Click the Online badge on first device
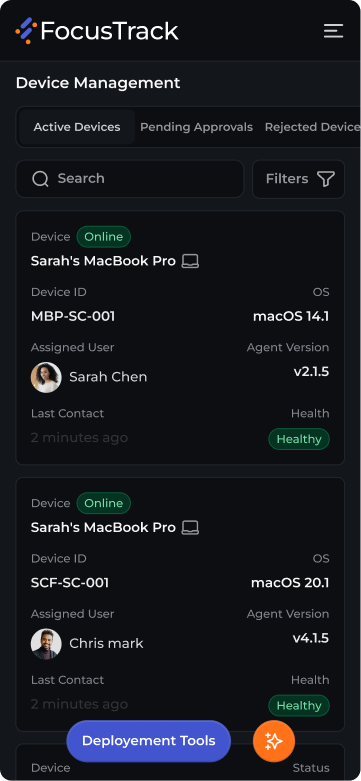Viewport: 361px width, 781px height. pos(104,237)
